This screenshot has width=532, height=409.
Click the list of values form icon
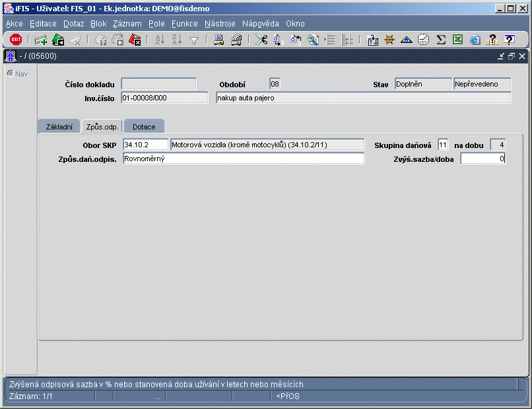click(372, 40)
